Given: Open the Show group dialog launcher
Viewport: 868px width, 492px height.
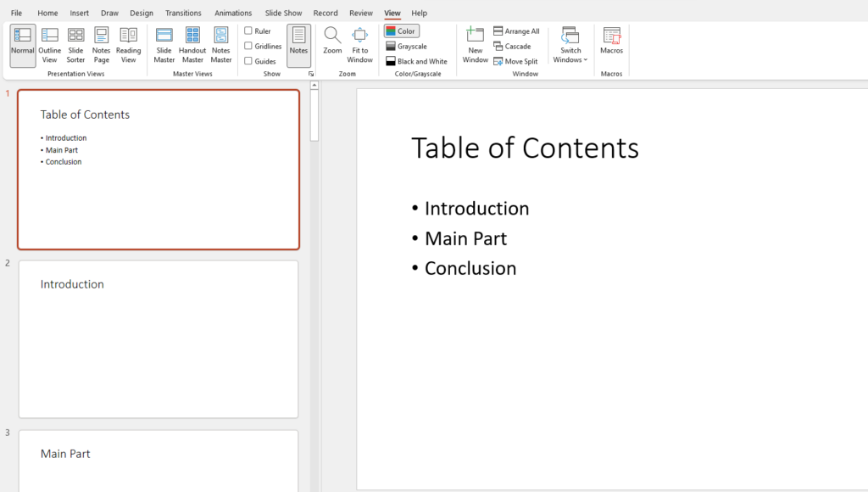Looking at the screenshot, I should [311, 75].
